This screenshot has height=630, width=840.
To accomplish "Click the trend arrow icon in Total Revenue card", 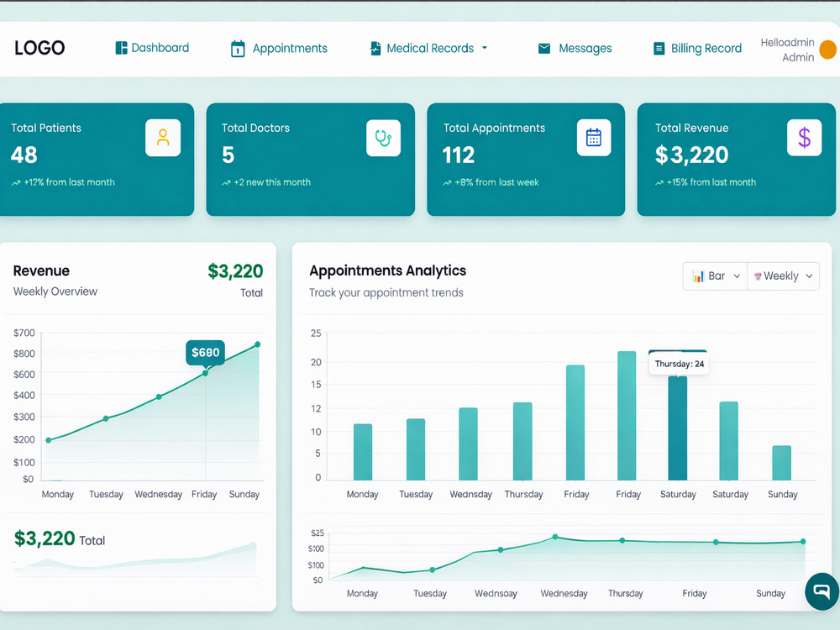I will [x=659, y=182].
